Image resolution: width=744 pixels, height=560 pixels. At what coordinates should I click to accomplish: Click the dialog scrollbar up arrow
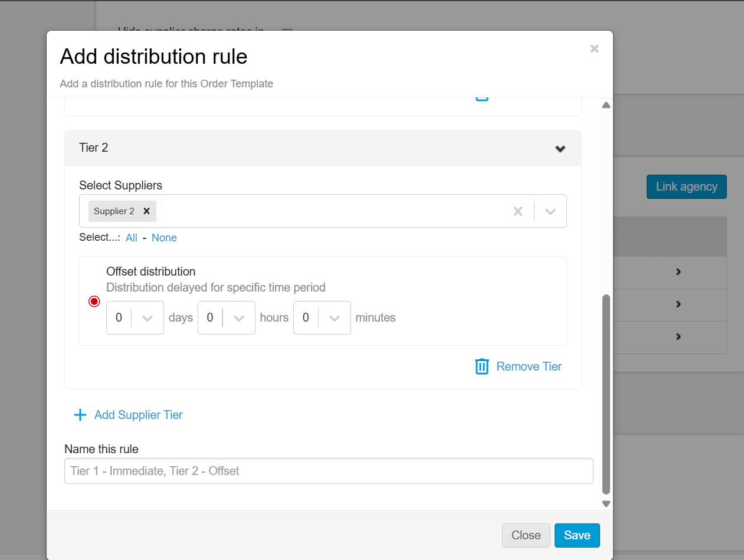[605, 106]
